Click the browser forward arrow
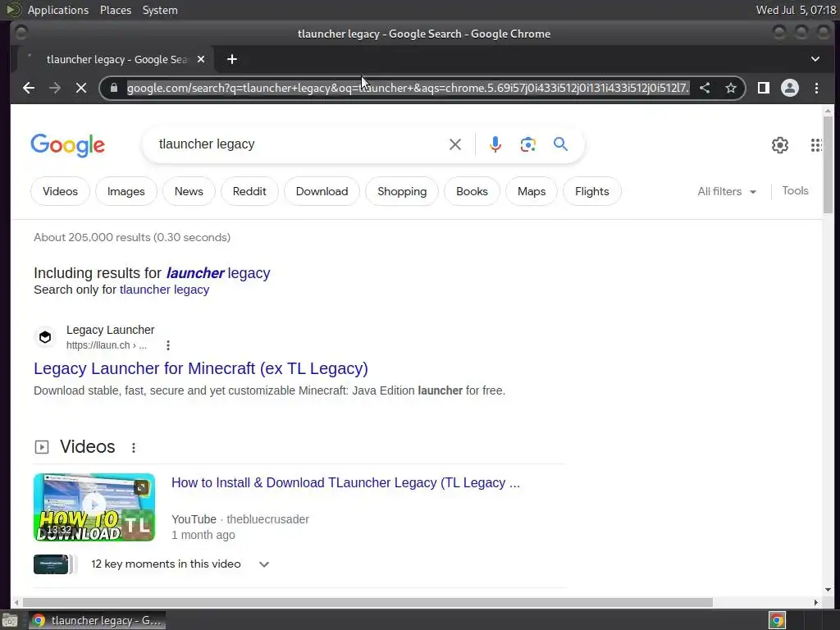Viewport: 840px width, 630px height. pyautogui.click(x=55, y=88)
